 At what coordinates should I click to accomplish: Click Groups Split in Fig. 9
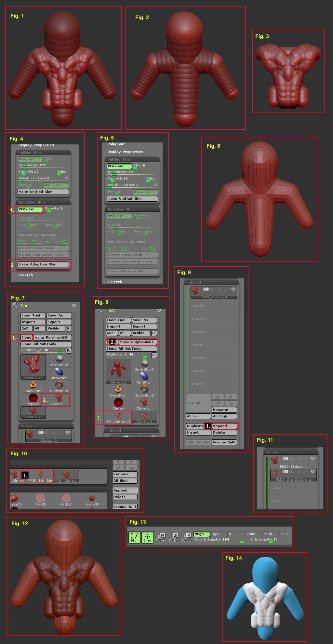pyautogui.click(x=224, y=442)
